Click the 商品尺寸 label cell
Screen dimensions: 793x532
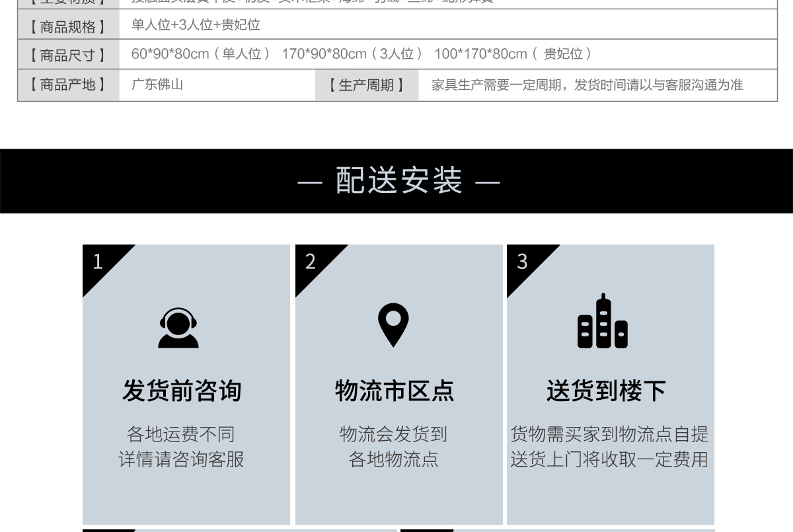click(68, 55)
